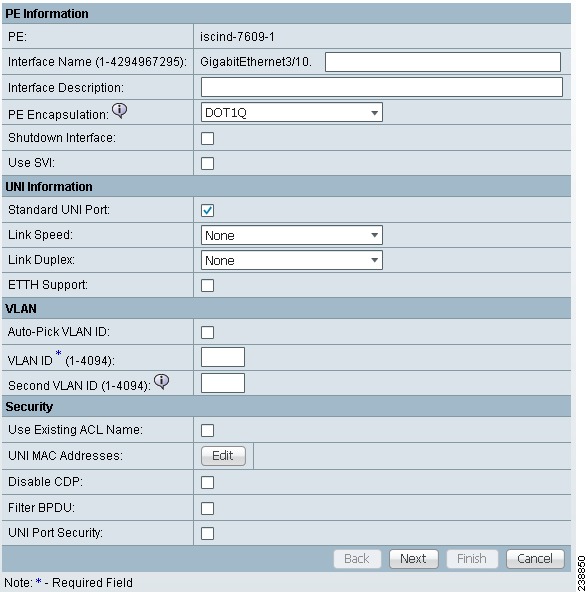This screenshot has width=588, height=592.
Task: Cancel the wizard with the Cancel button
Action: (x=535, y=558)
